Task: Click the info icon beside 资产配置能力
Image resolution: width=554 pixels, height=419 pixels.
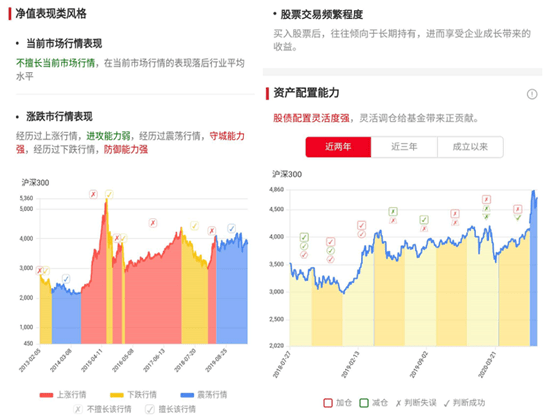Action: coord(532,94)
